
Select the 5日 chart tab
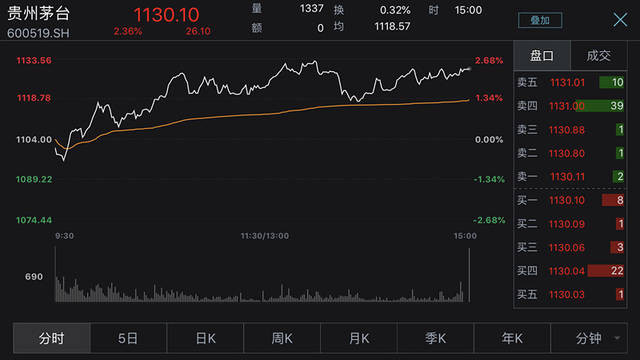click(x=128, y=338)
